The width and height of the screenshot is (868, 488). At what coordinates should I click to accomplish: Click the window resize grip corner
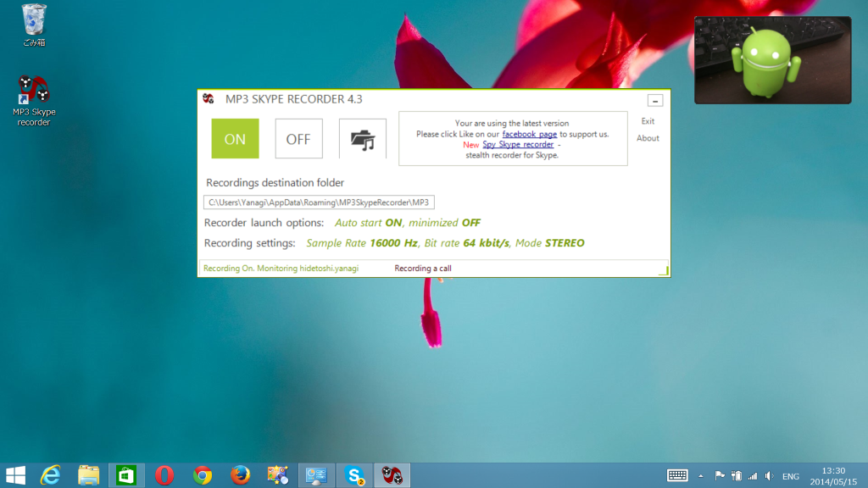(664, 270)
